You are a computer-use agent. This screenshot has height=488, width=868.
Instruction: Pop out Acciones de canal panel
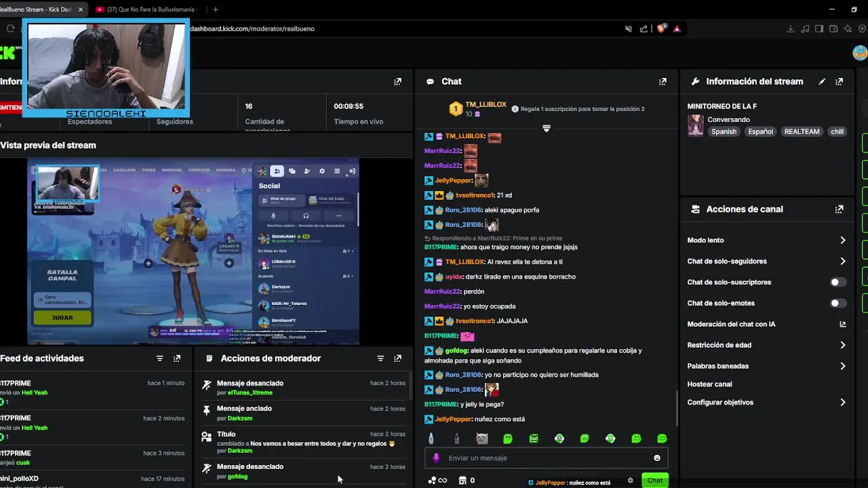click(x=839, y=209)
